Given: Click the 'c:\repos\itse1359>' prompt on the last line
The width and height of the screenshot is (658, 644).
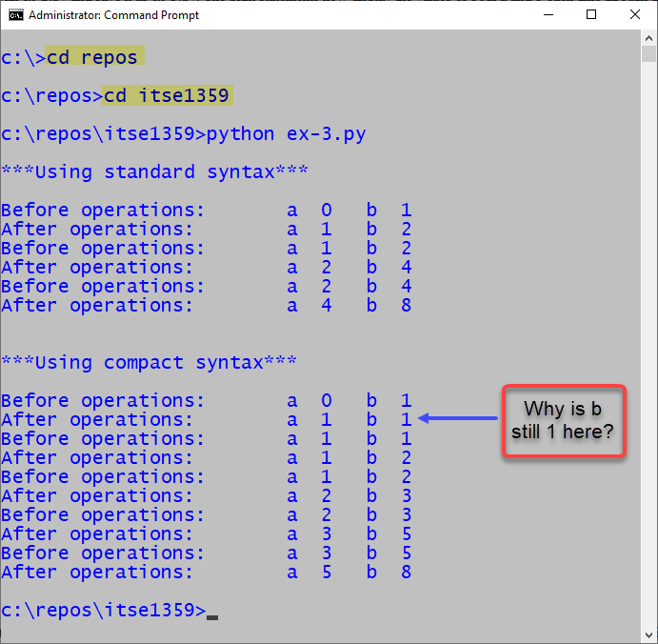Looking at the screenshot, I should click(103, 610).
